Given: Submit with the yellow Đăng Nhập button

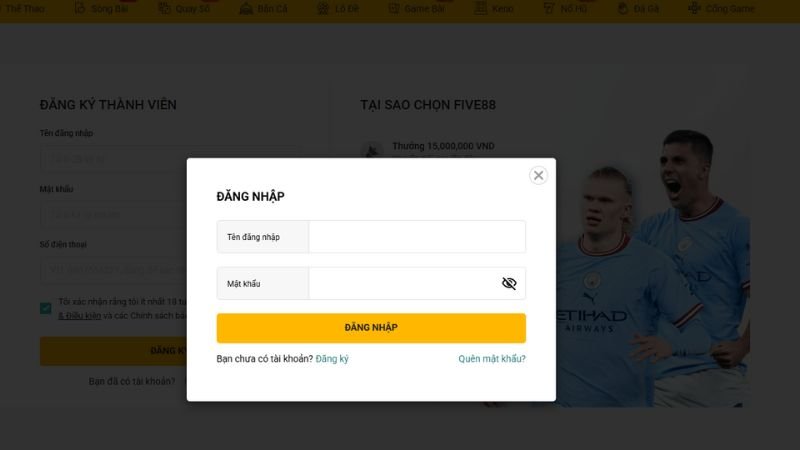Looking at the screenshot, I should click(x=371, y=328).
